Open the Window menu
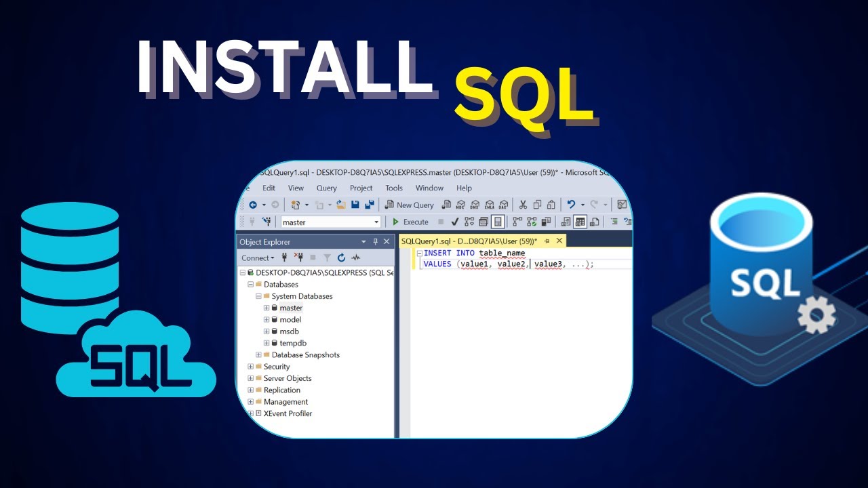This screenshot has height=488, width=868. (x=429, y=188)
